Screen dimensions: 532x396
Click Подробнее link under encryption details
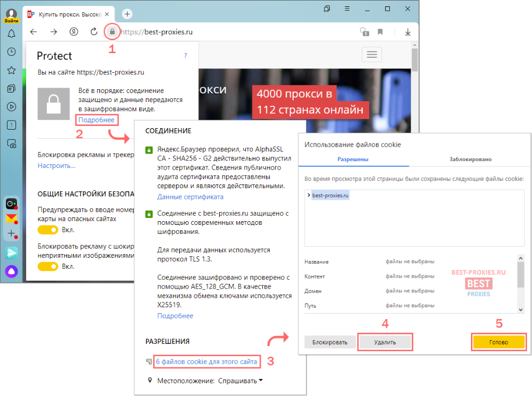[175, 316]
